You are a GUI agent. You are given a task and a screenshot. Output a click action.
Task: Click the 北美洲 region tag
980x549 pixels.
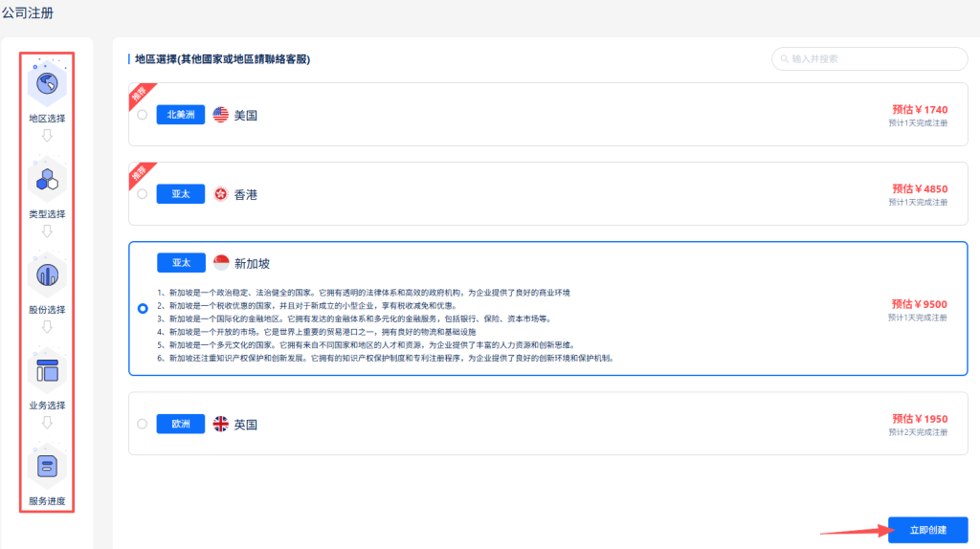tap(181, 115)
